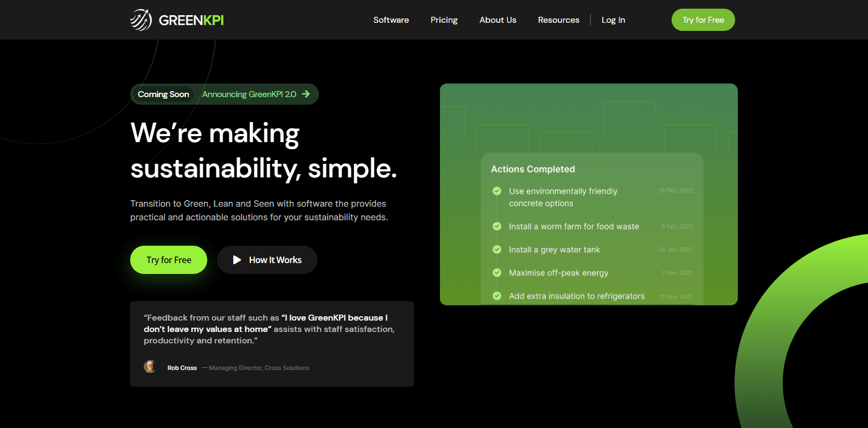
Task: Click the 7 Jan, 2022 date
Action: (x=677, y=273)
